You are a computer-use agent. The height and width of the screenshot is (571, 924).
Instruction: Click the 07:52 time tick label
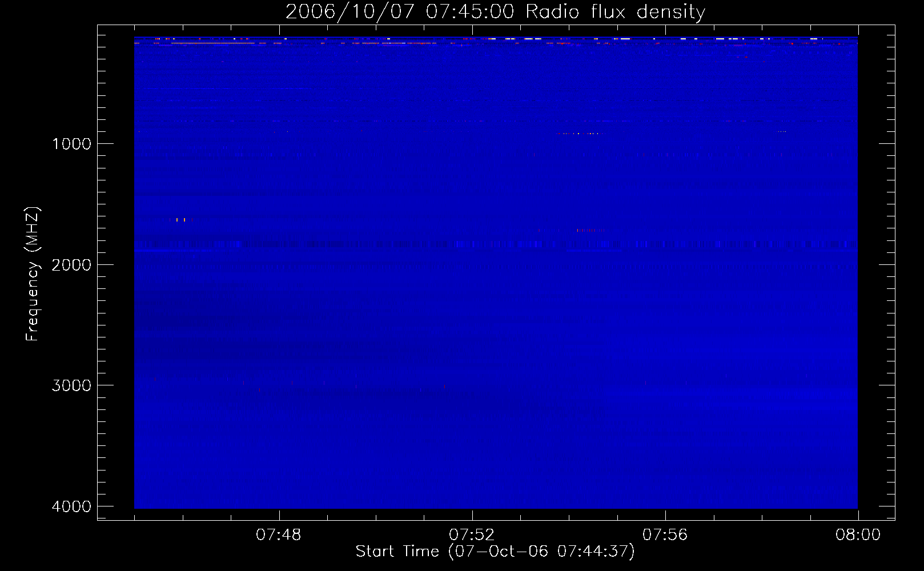(x=472, y=535)
